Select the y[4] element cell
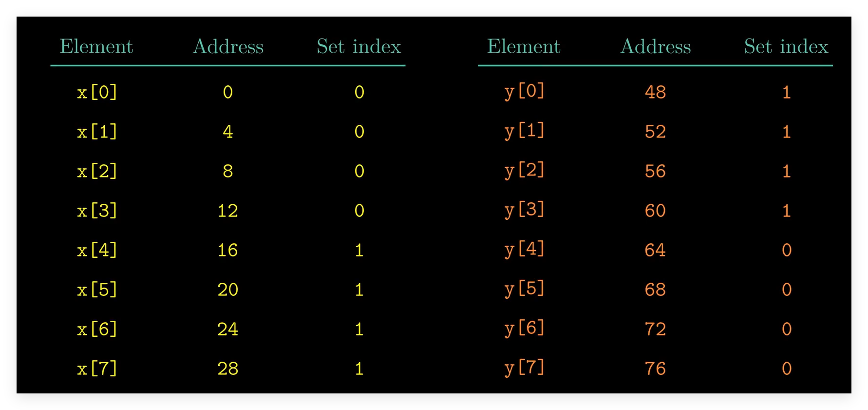868x410 pixels. 525,249
